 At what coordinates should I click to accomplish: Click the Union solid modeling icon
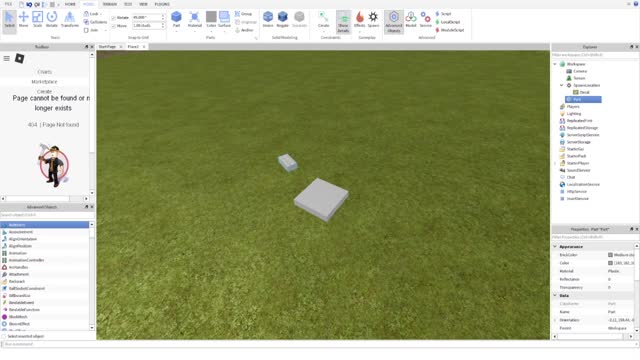tap(268, 19)
